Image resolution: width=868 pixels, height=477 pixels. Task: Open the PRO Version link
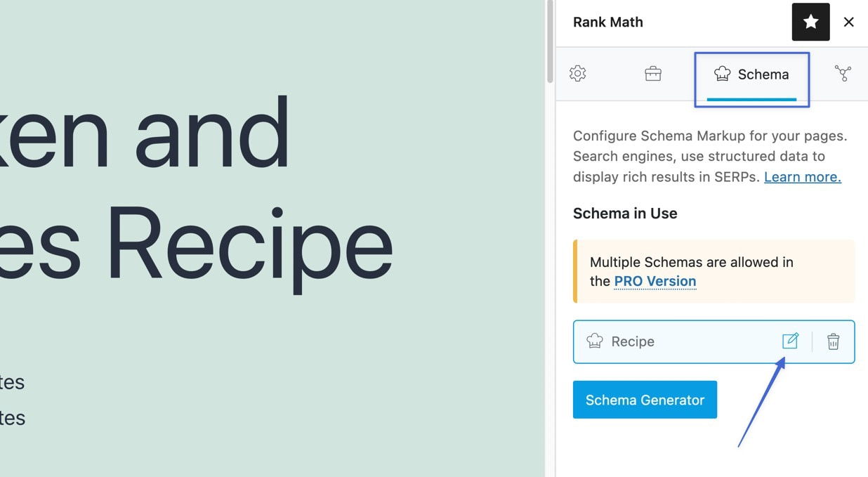click(x=655, y=281)
